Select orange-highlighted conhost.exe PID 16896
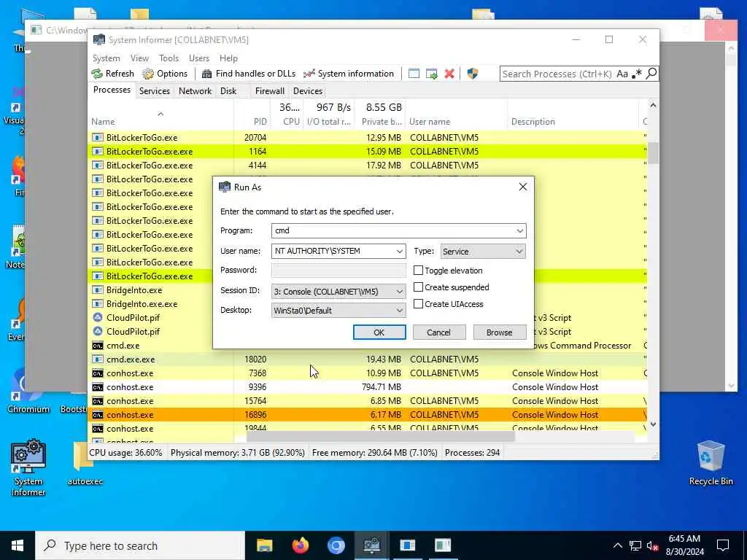Screen dimensions: 747x560 tap(368, 415)
